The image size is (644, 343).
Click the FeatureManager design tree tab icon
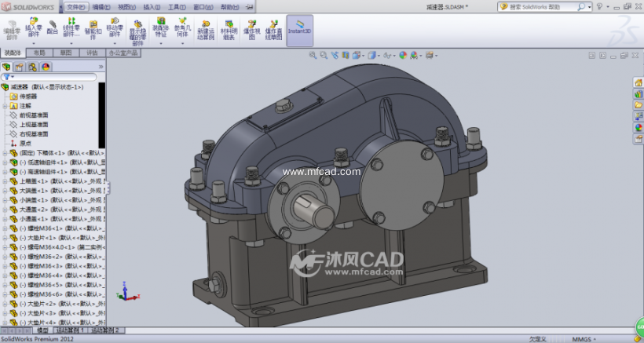pyautogui.click(x=6, y=67)
